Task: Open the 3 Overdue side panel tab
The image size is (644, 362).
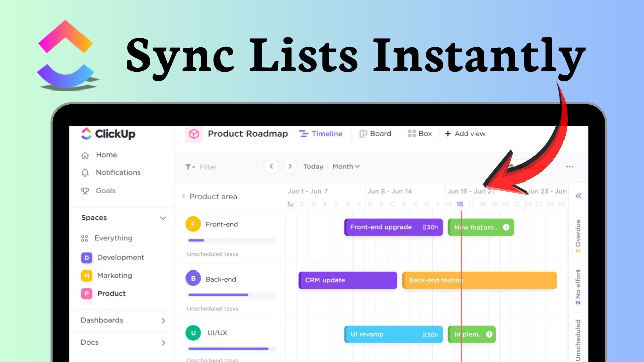Action: pos(578,236)
